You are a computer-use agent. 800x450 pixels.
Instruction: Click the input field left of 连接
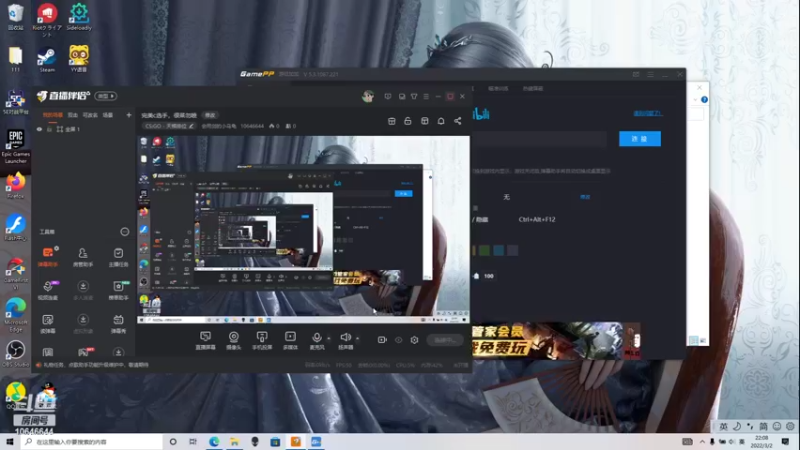[540, 139]
